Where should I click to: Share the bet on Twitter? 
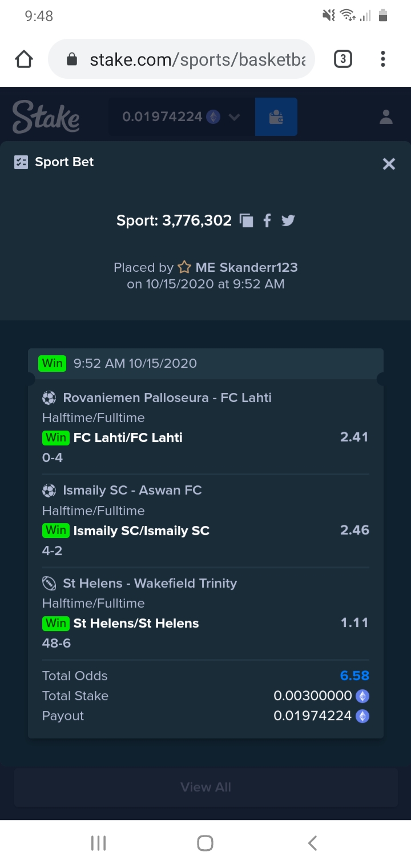click(x=288, y=220)
